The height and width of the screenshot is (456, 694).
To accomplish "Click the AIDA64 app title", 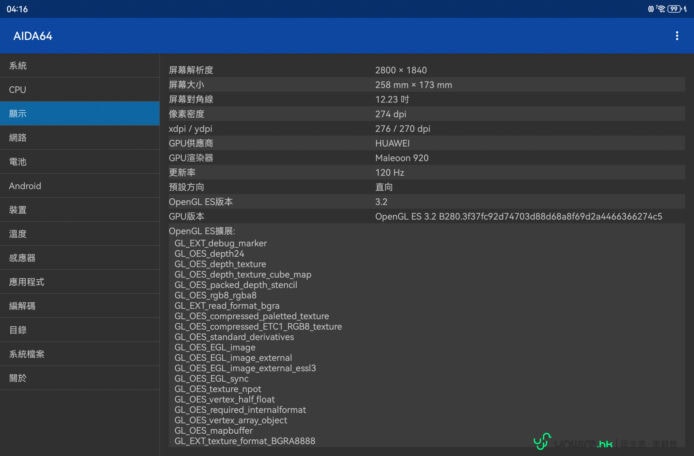I will (33, 36).
